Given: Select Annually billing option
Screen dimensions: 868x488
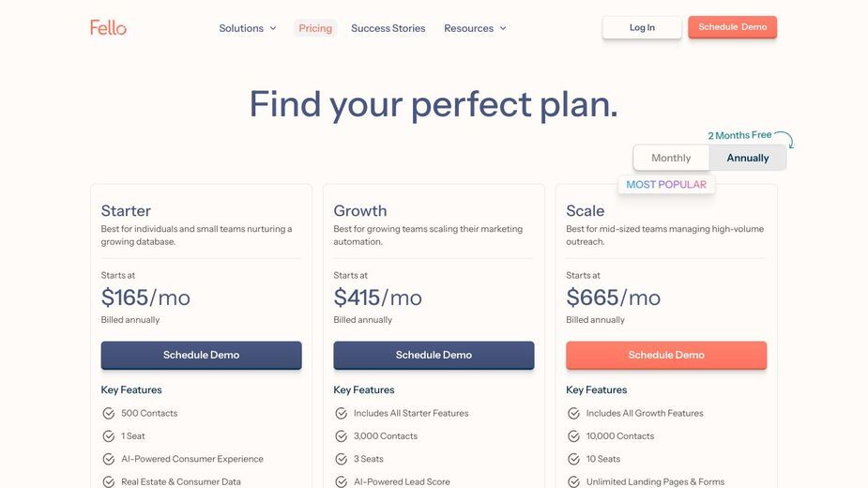Looking at the screenshot, I should pyautogui.click(x=747, y=158).
